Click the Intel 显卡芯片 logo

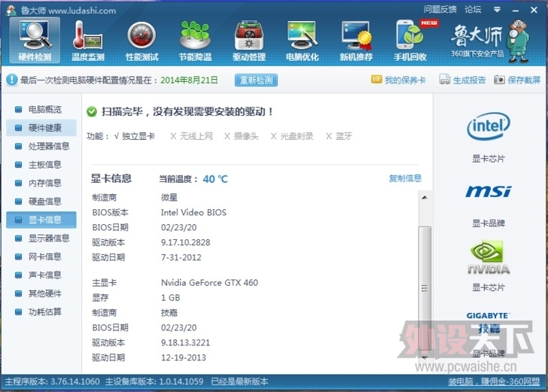[489, 126]
